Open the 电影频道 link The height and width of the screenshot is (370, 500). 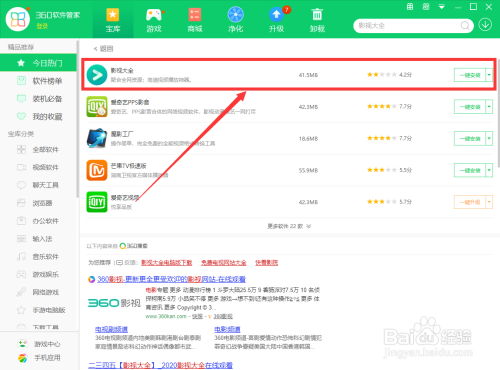[227, 329]
